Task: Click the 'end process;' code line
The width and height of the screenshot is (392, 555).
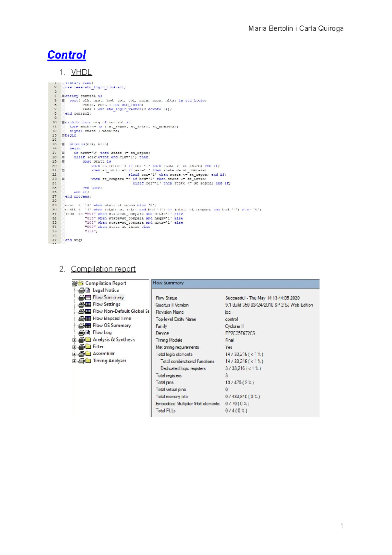Action: point(78,197)
